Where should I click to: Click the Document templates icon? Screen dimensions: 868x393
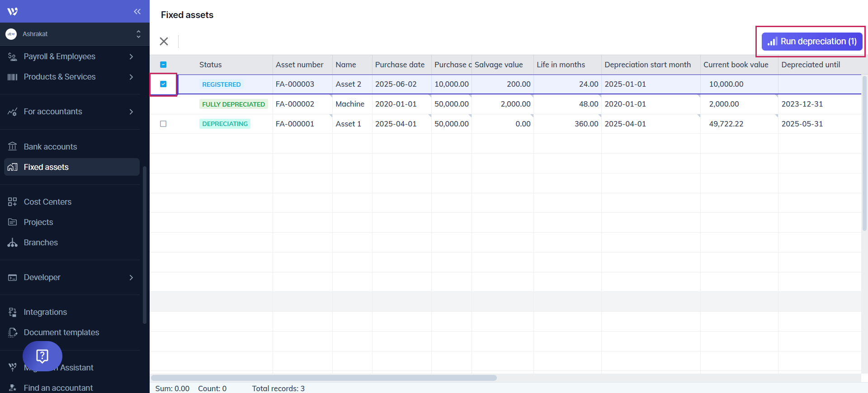click(12, 332)
